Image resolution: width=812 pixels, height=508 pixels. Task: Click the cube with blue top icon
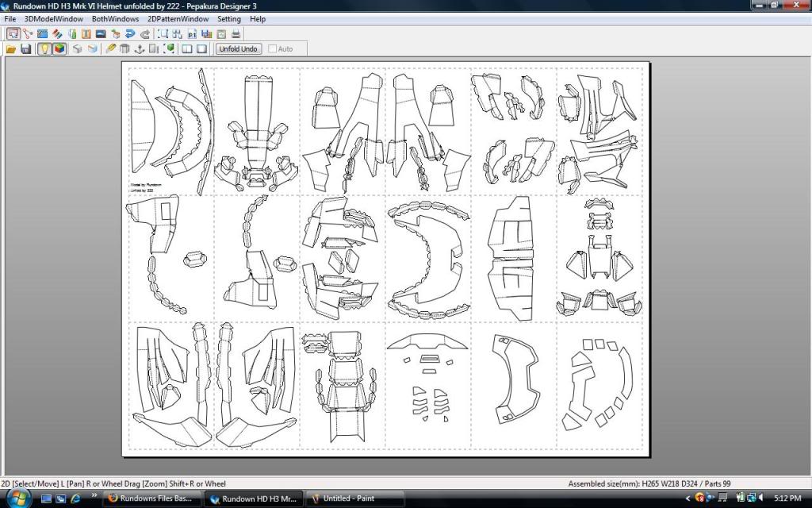point(92,48)
